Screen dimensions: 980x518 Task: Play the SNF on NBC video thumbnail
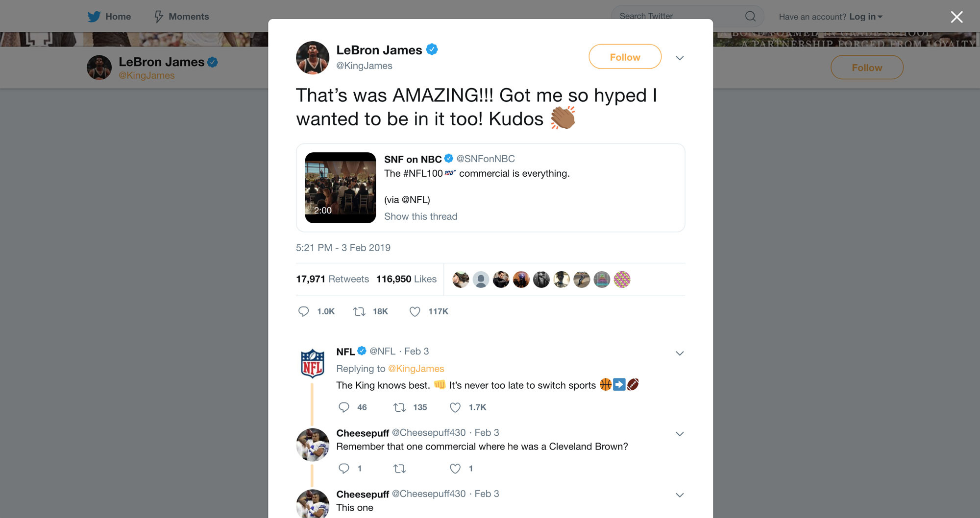pyautogui.click(x=340, y=188)
